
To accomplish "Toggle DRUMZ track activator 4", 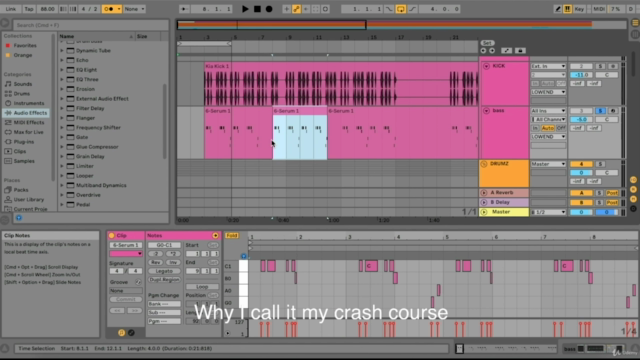I will (x=581, y=164).
